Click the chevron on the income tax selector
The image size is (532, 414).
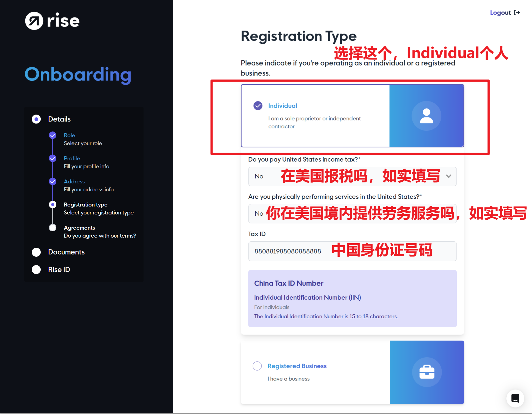(449, 176)
